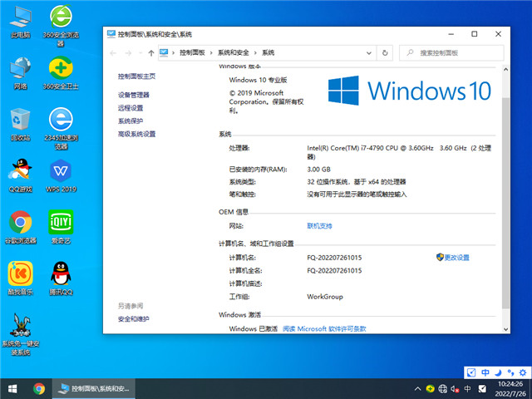532x399 pixels.
Task: Open 设备管理器 link
Action: pos(133,95)
